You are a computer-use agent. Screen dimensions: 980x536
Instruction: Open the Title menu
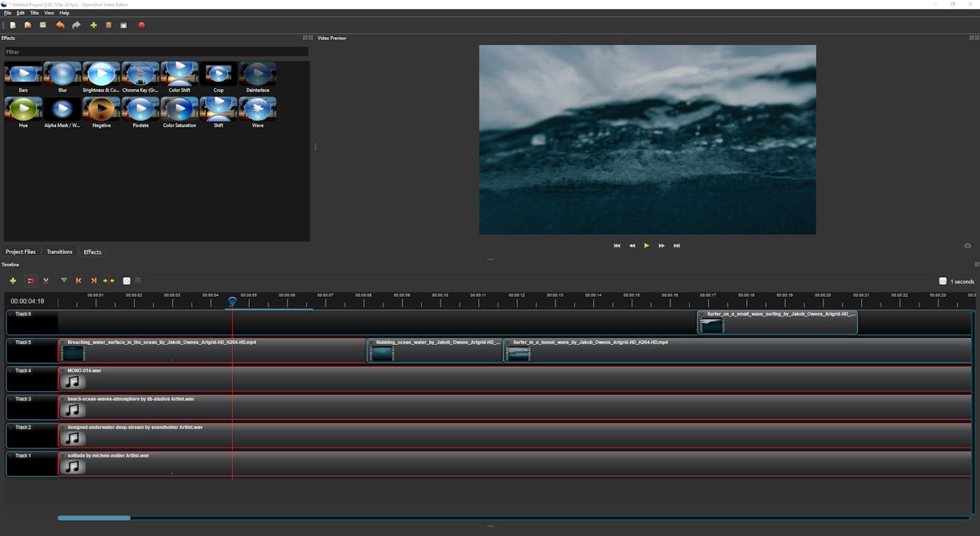pos(34,13)
